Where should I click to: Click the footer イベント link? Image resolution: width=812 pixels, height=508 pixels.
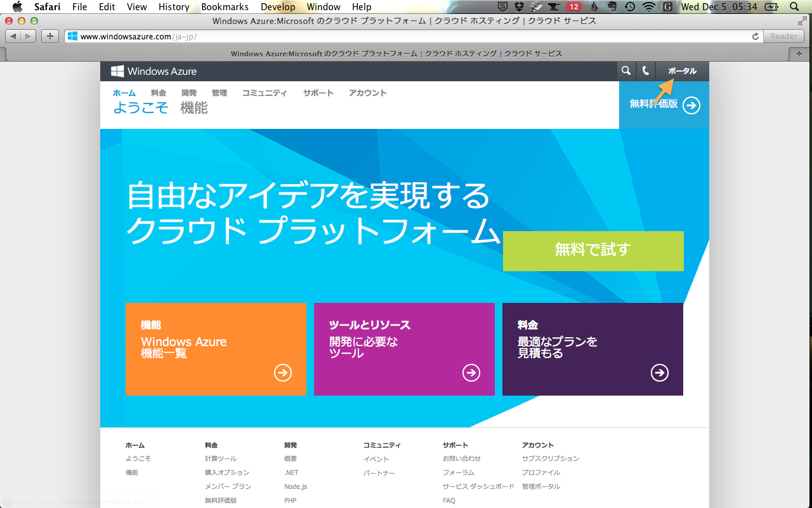[x=376, y=458]
